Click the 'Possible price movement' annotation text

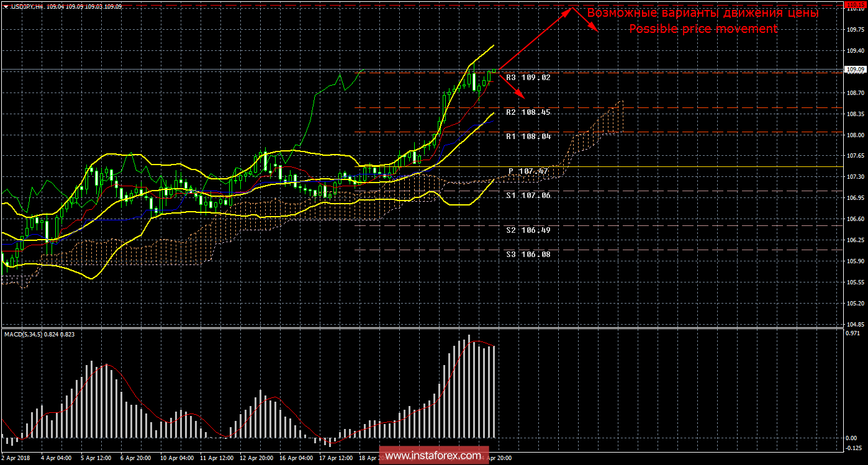703,29
